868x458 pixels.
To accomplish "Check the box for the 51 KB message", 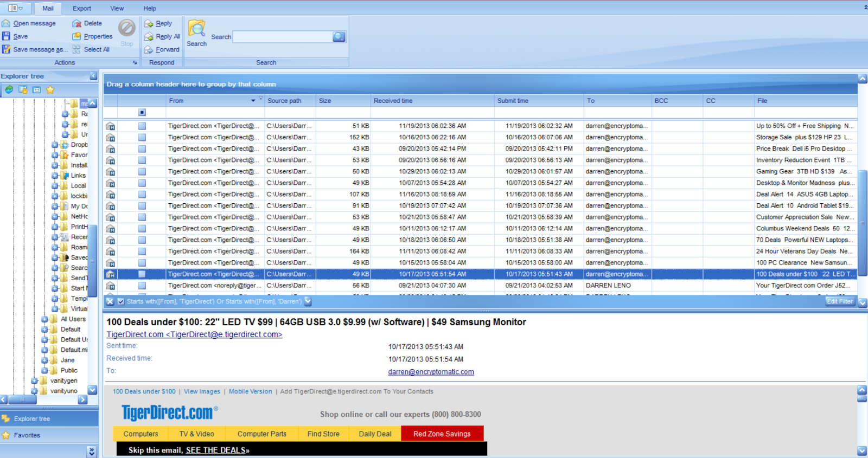I will coord(142,126).
